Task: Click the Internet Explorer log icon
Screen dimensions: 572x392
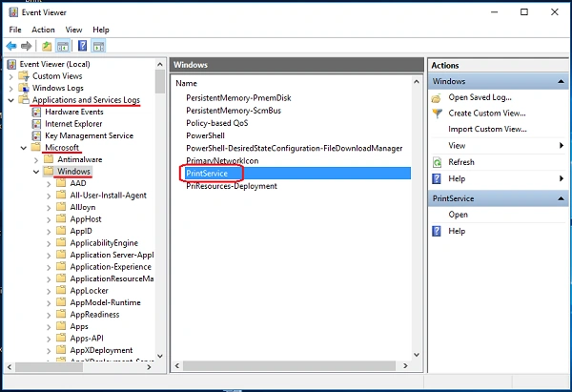Action: [36, 124]
